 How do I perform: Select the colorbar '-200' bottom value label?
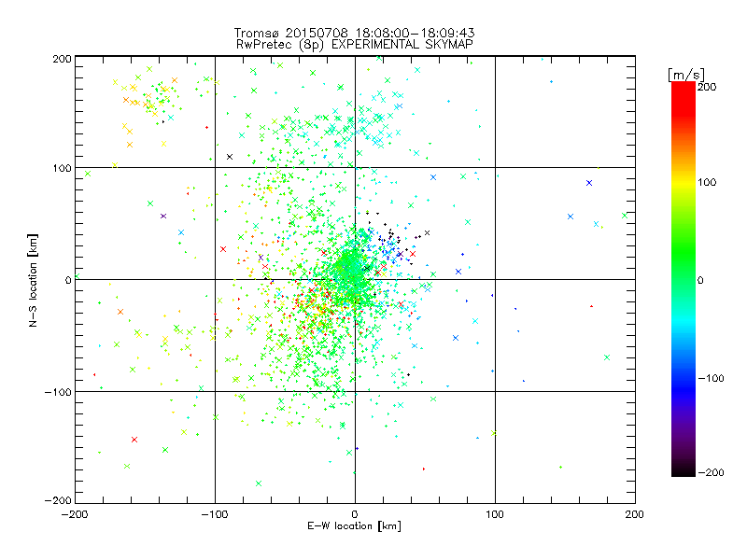[711, 472]
